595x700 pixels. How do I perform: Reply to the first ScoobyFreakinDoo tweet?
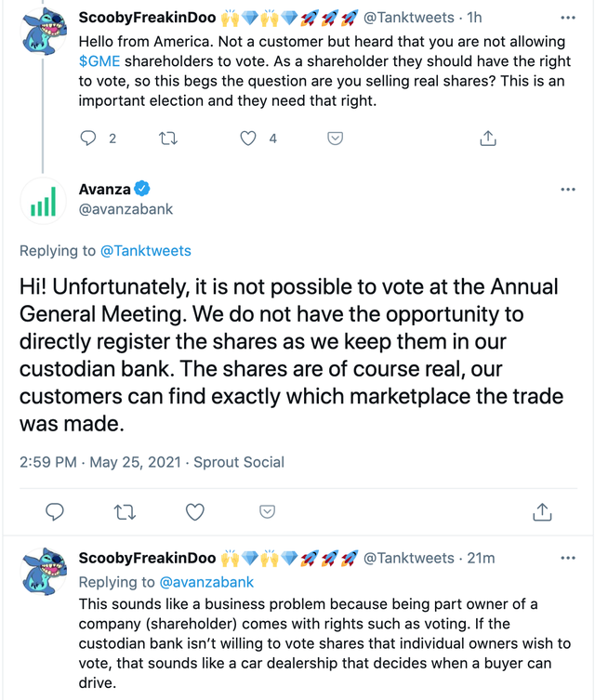pos(88,138)
